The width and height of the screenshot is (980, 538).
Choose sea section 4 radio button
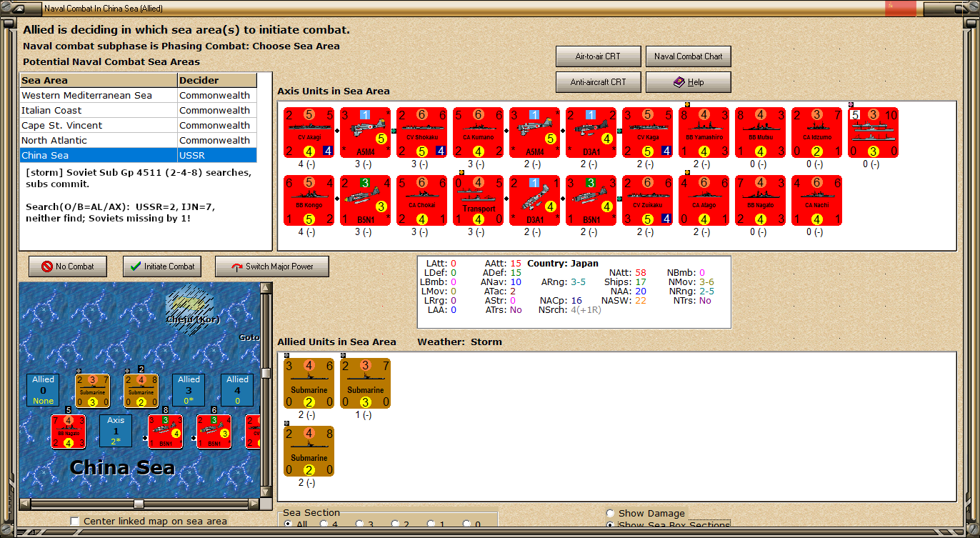[324, 524]
